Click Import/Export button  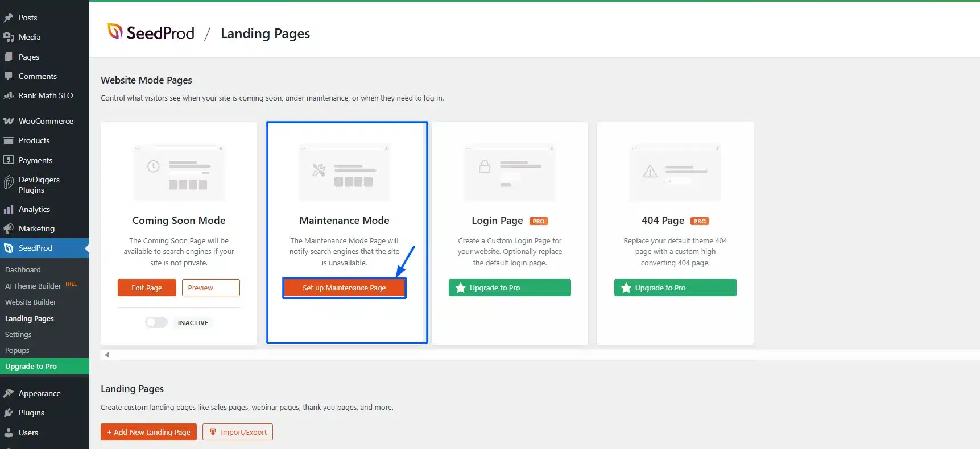click(238, 432)
